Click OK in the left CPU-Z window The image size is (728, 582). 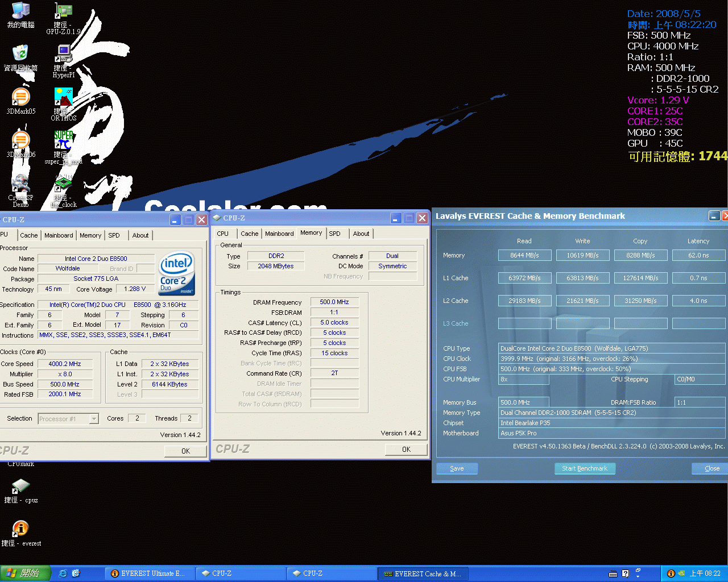[186, 451]
